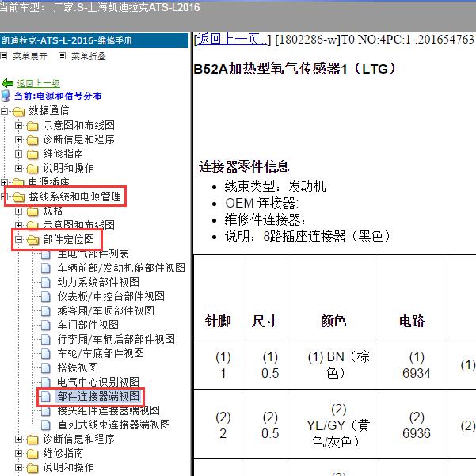The height and width of the screenshot is (476, 476).
Task: Click the 菜单折叠 collapse-all button
Action: tap(89, 56)
